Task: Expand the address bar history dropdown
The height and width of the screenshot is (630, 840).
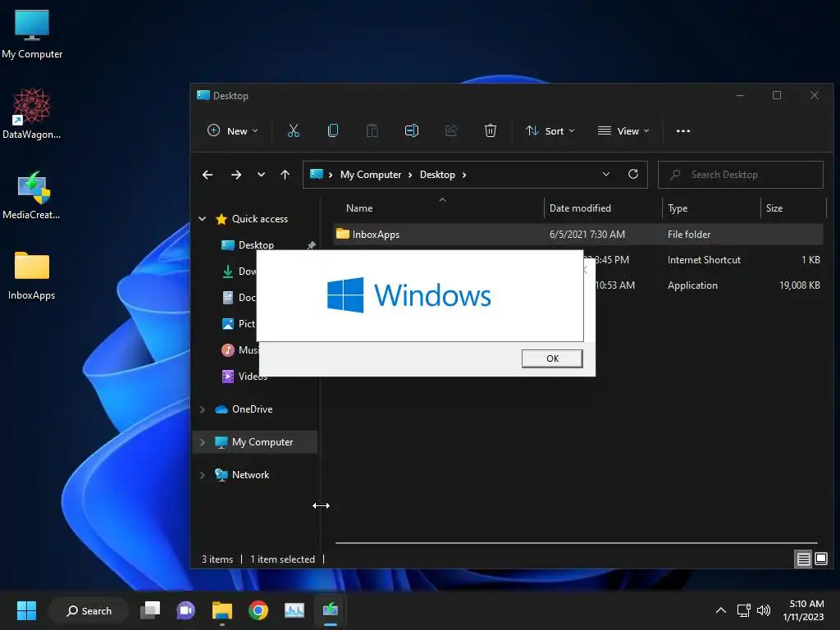Action: tap(606, 174)
